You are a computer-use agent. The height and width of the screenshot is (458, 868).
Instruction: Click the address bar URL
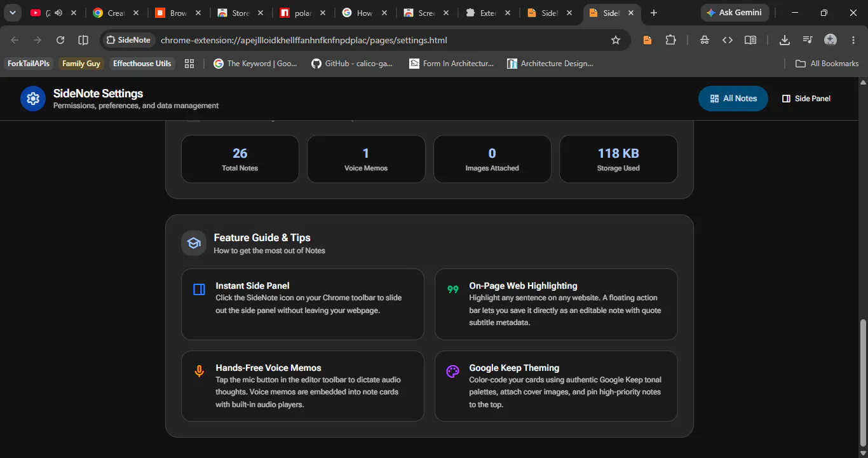(x=304, y=40)
